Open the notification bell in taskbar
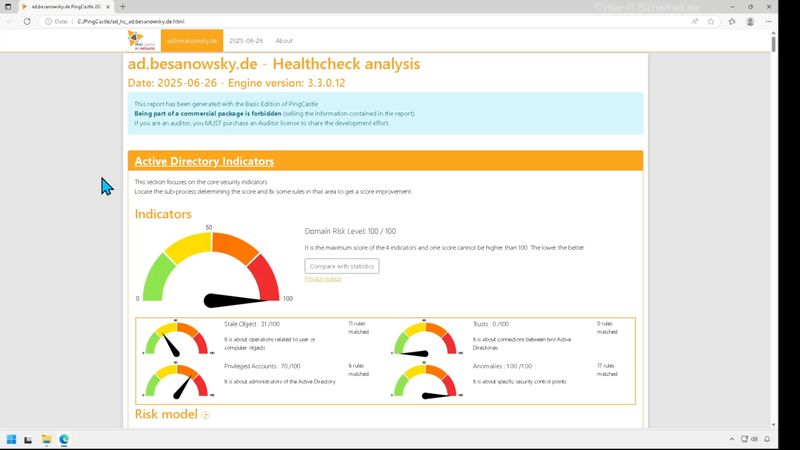 [x=767, y=439]
